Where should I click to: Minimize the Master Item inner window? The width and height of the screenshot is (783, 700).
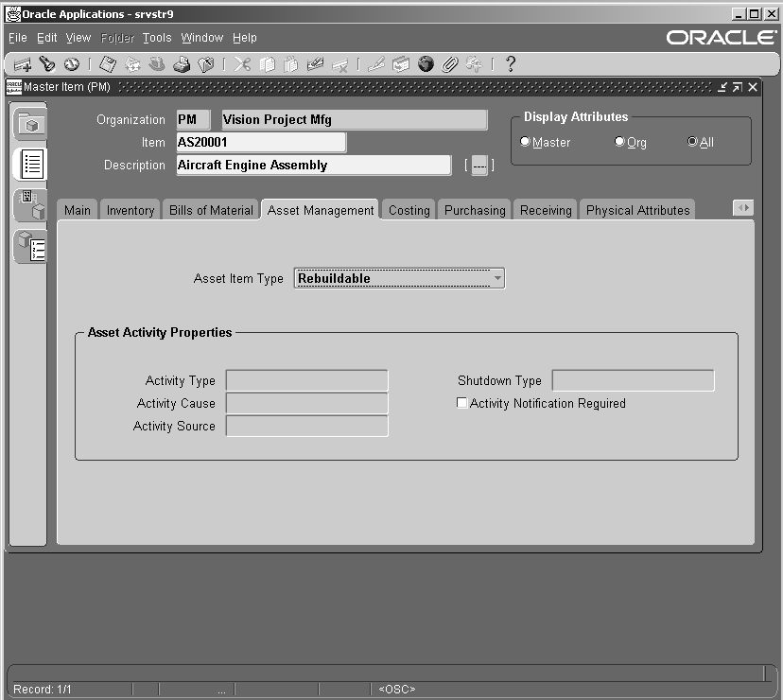pyautogui.click(x=722, y=87)
